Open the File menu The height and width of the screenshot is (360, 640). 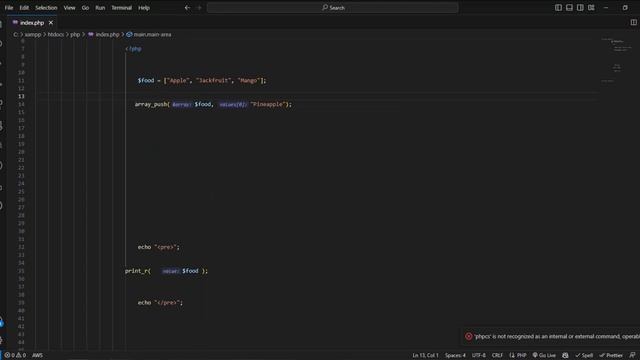[x=9, y=7]
